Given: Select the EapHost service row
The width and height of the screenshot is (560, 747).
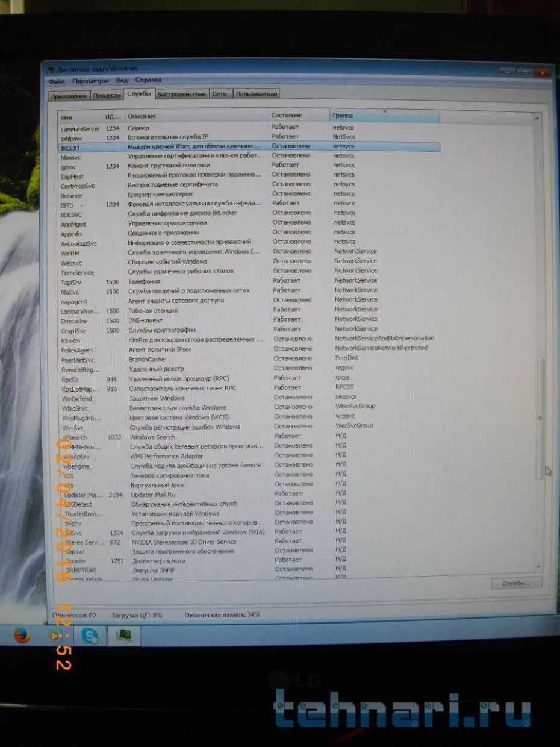Looking at the screenshot, I should (249, 175).
